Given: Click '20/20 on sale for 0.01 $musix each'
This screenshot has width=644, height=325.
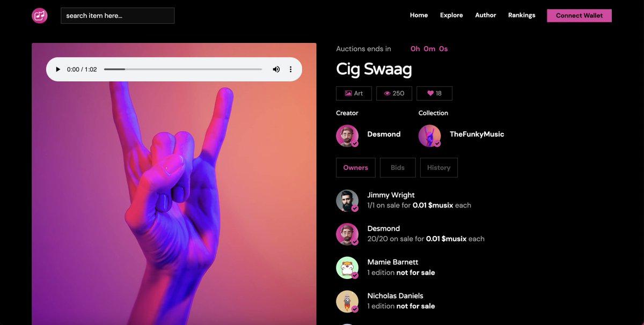Looking at the screenshot, I should tap(426, 239).
